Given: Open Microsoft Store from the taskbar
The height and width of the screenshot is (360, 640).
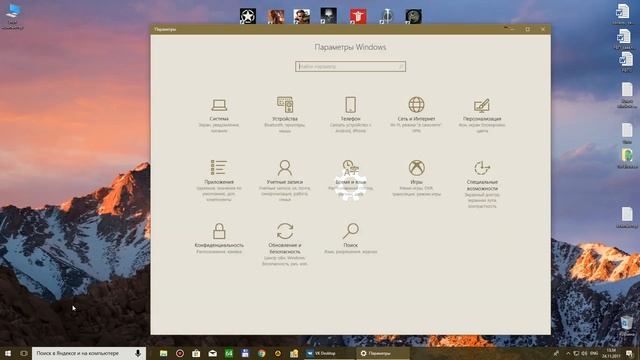Looking at the screenshot, I should 196,353.
